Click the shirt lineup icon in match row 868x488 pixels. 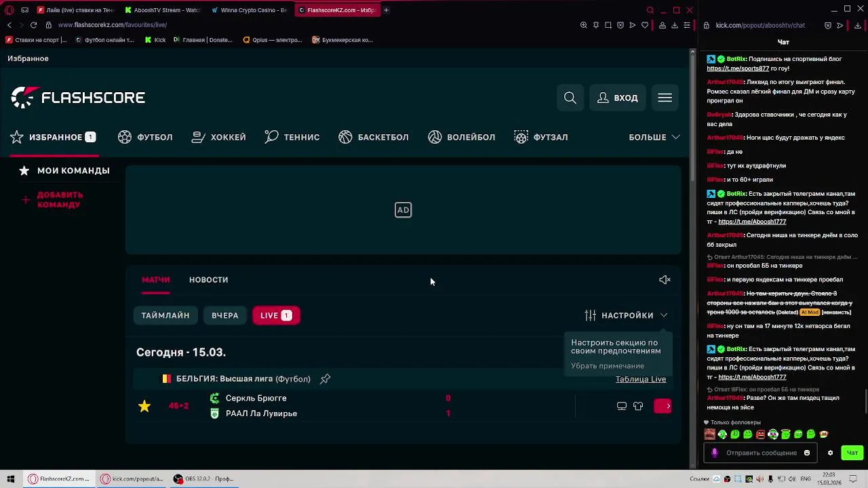point(638,406)
